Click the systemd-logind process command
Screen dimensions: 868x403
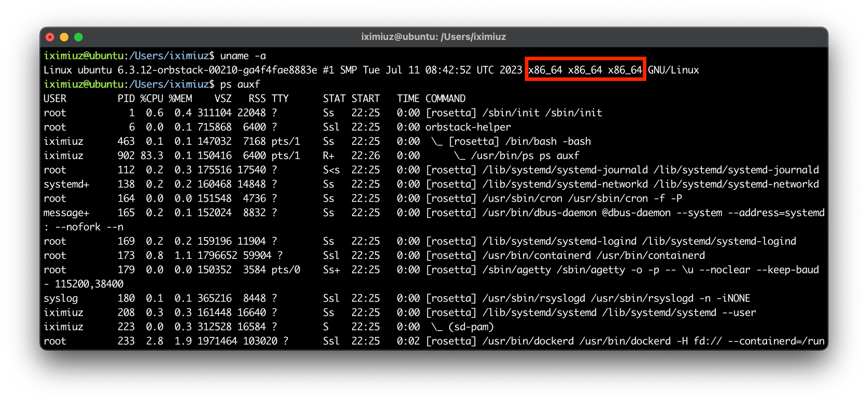610,242
